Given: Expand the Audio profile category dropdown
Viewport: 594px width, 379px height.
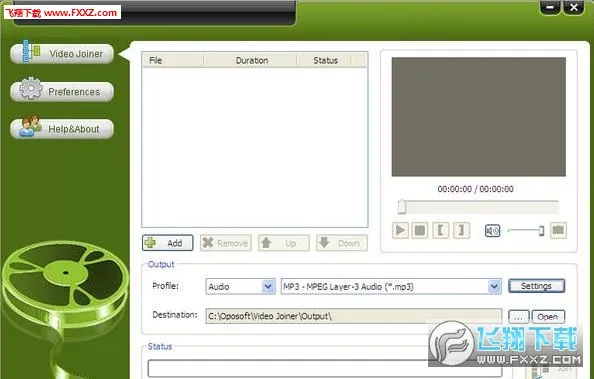Looking at the screenshot, I should pos(268,287).
